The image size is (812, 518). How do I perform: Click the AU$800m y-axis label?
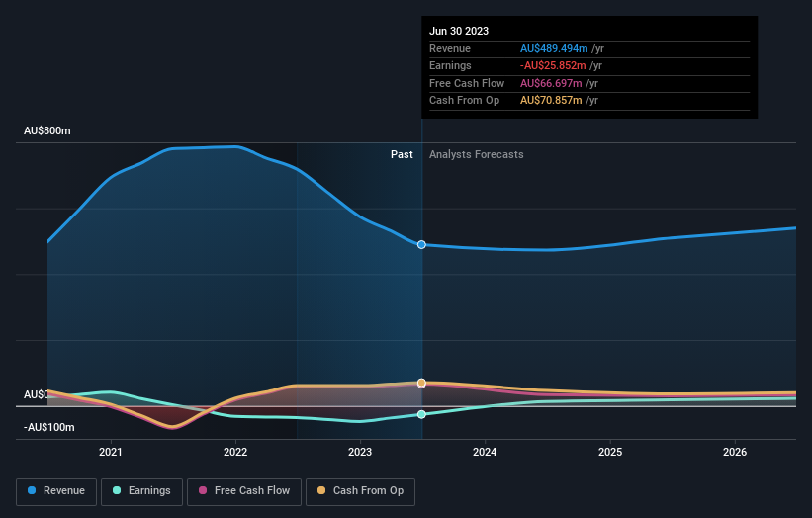(47, 130)
